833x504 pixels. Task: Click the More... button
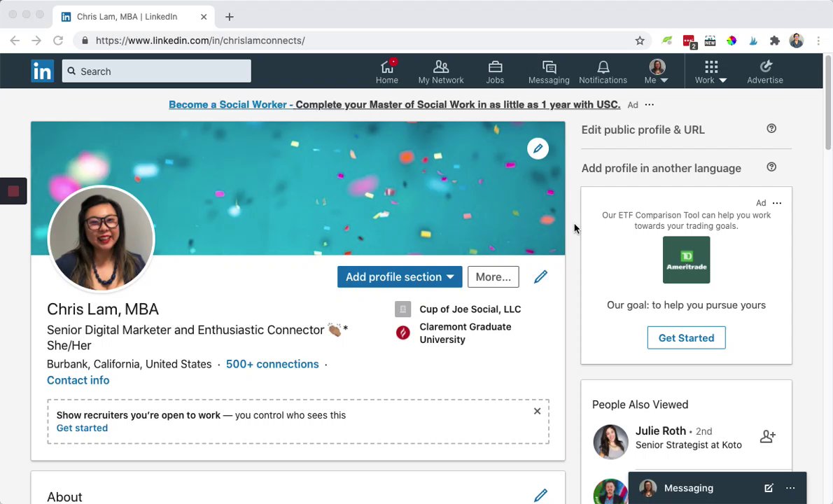493,276
